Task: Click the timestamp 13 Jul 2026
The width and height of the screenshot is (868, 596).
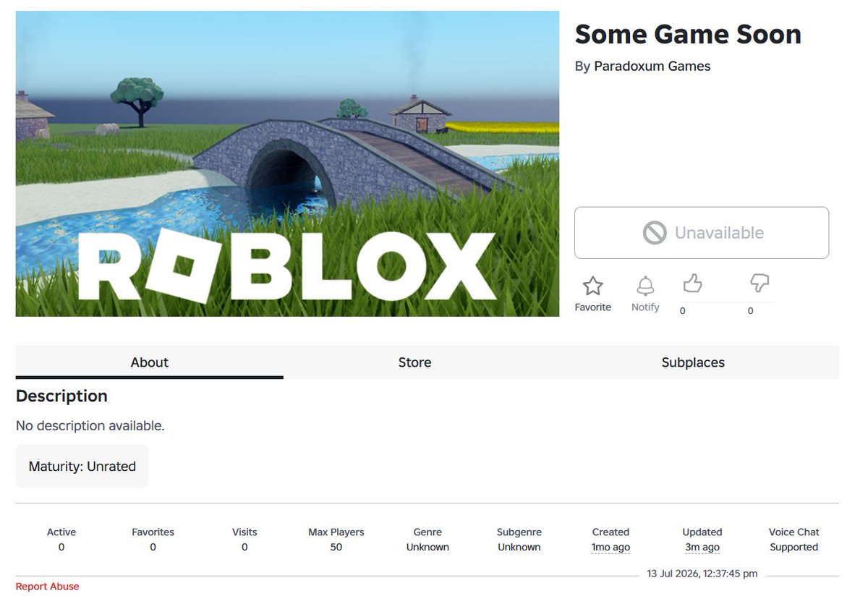Action: [702, 574]
